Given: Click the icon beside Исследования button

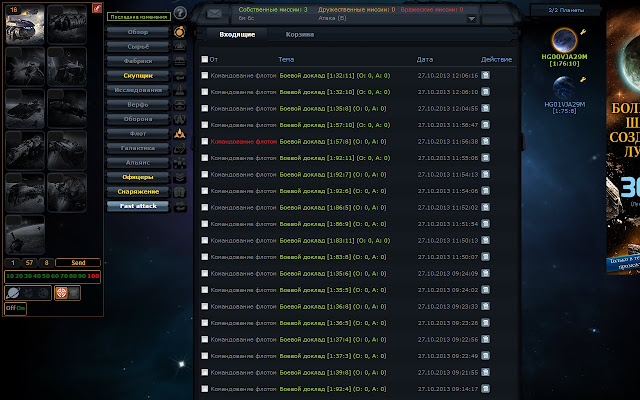Looking at the screenshot, I should 180,90.
